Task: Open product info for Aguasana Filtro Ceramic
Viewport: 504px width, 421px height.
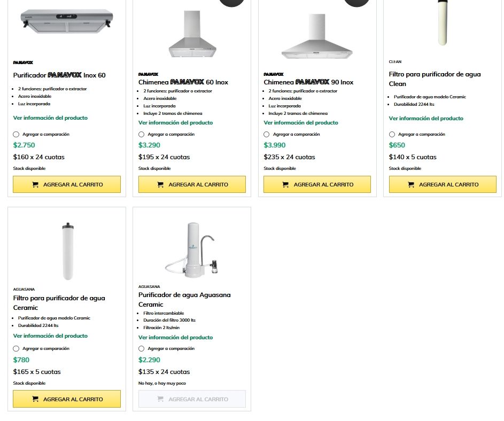Action: [x=50, y=336]
